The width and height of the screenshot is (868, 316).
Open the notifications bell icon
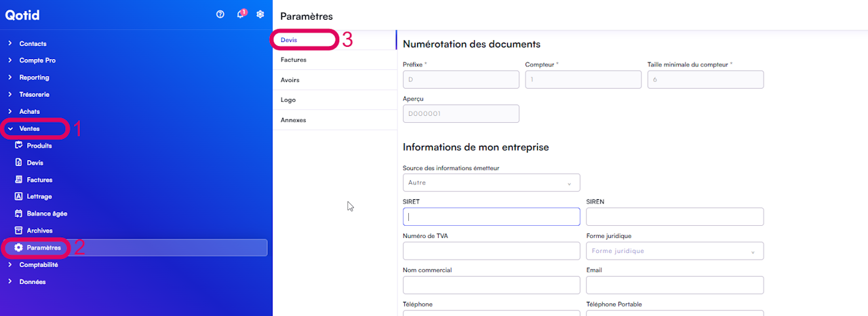[x=240, y=14]
